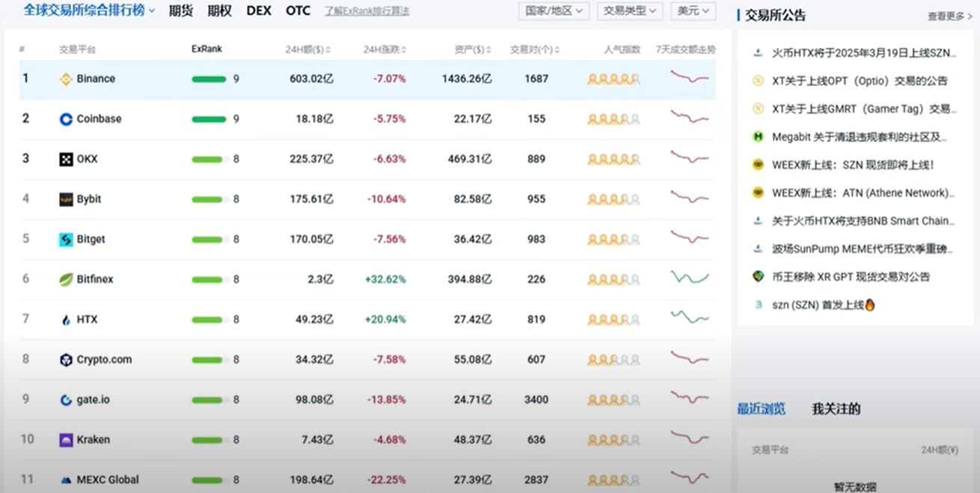Screen dimensions: 980x493
Task: Click Crypto.com's 34.32亿 24H volume value
Action: point(314,359)
